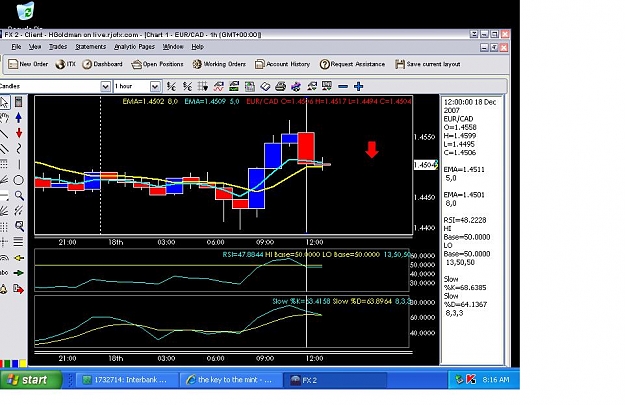This screenshot has height=405, width=625.
Task: Click the RSI=48.2228 value in side panel
Action: pyautogui.click(x=465, y=220)
